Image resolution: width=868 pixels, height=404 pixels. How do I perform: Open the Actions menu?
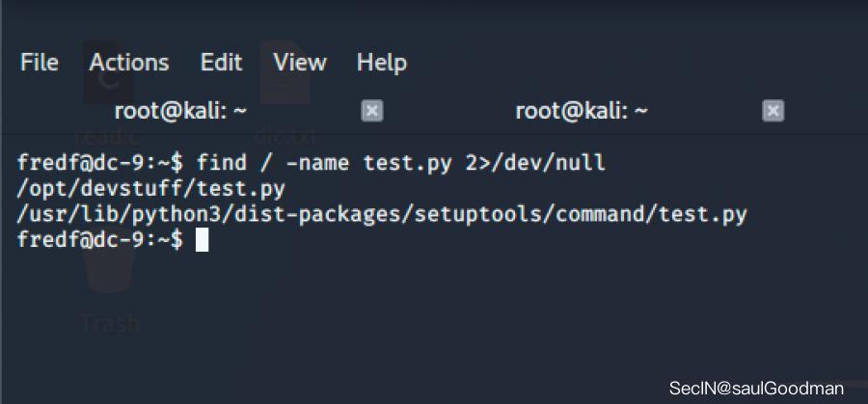129,63
